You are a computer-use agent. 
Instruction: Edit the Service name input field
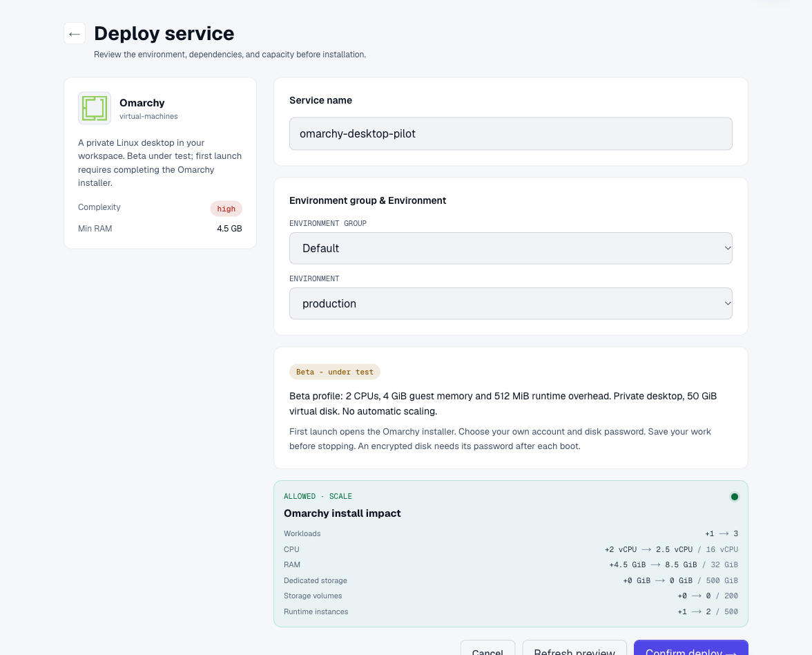pyautogui.click(x=511, y=134)
